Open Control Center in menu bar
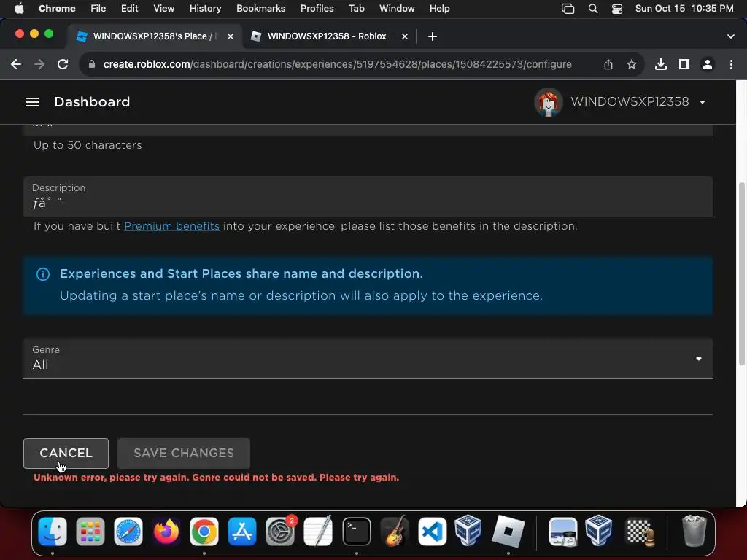Screen dimensions: 747x560 coord(617,9)
